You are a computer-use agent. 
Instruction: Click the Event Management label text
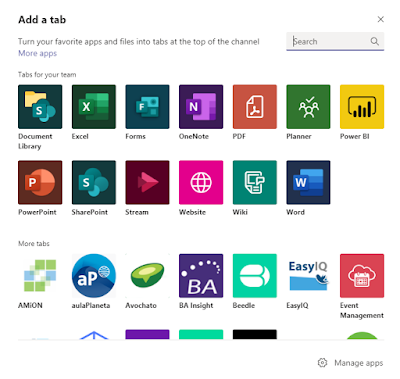pos(362,310)
